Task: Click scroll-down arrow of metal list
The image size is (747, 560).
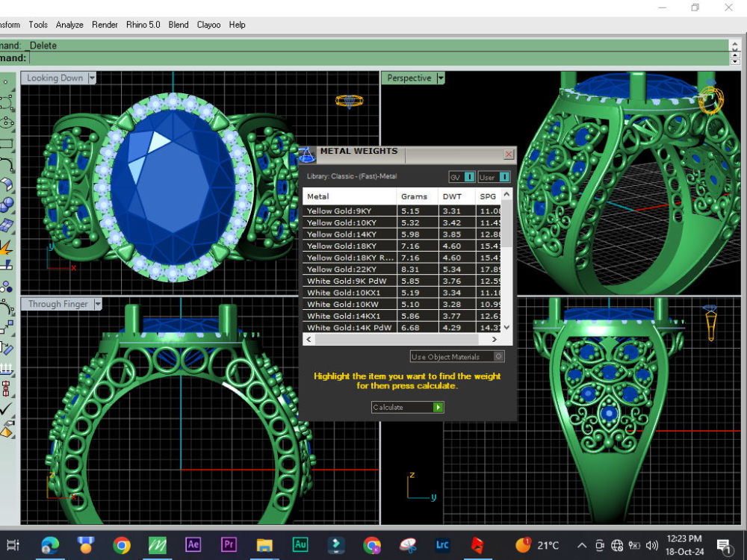Action: [507, 327]
